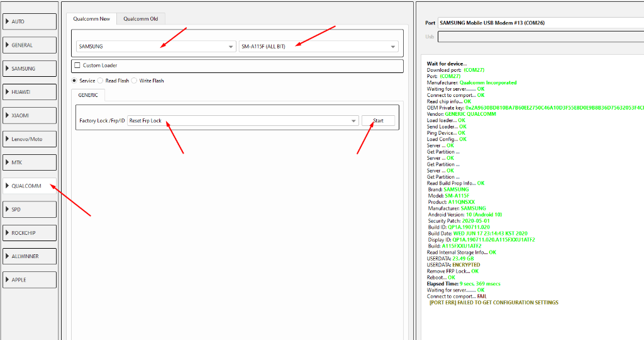Select the Write Flash radio option
The image size is (644, 340).
click(134, 81)
